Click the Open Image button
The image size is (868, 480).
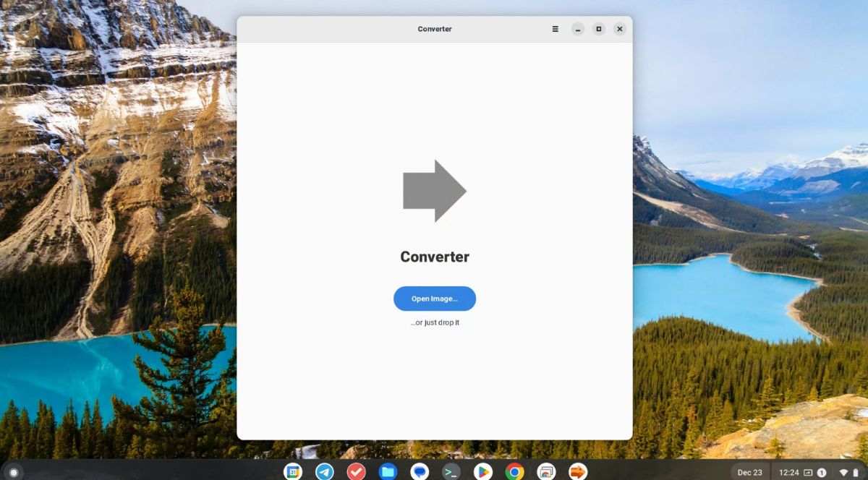434,299
